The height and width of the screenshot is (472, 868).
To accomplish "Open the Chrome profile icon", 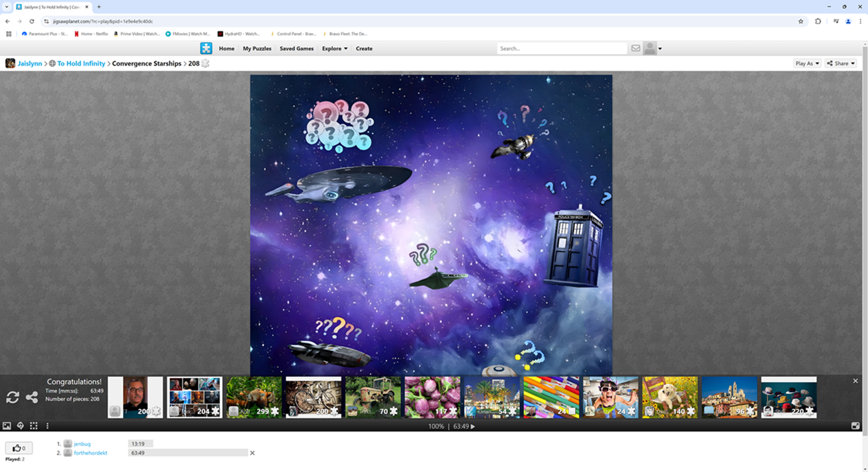I will pos(848,21).
